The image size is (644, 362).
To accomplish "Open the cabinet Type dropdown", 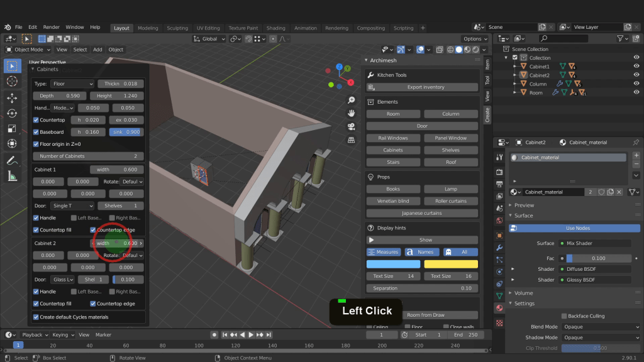I will [x=72, y=84].
